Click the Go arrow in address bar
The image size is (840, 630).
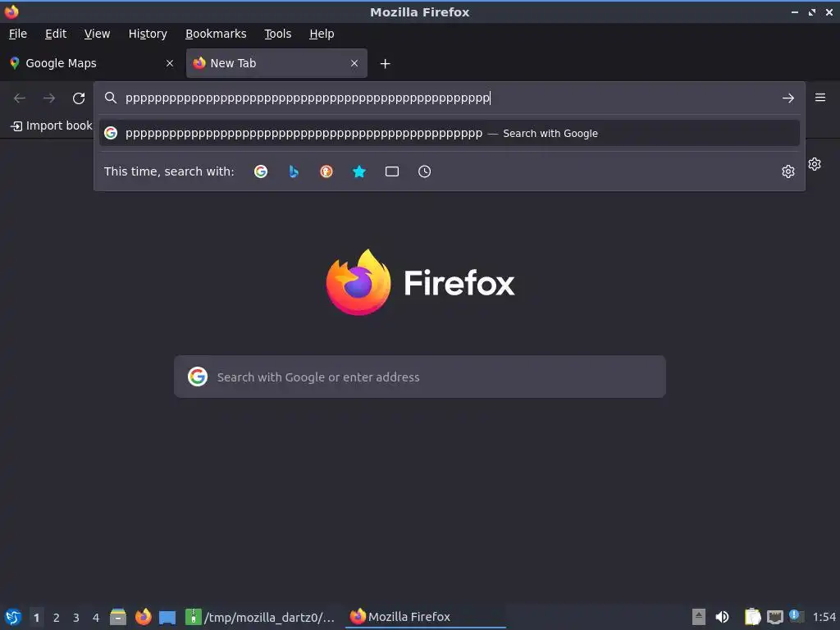(x=788, y=98)
